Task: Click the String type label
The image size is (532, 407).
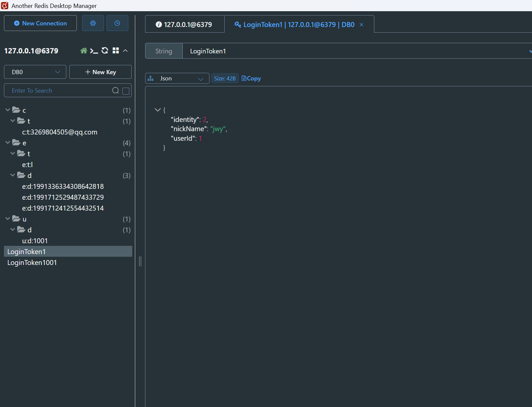Action: [164, 51]
